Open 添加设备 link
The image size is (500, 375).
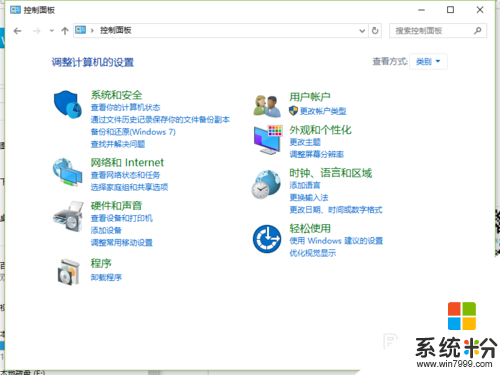pyautogui.click(x=106, y=230)
